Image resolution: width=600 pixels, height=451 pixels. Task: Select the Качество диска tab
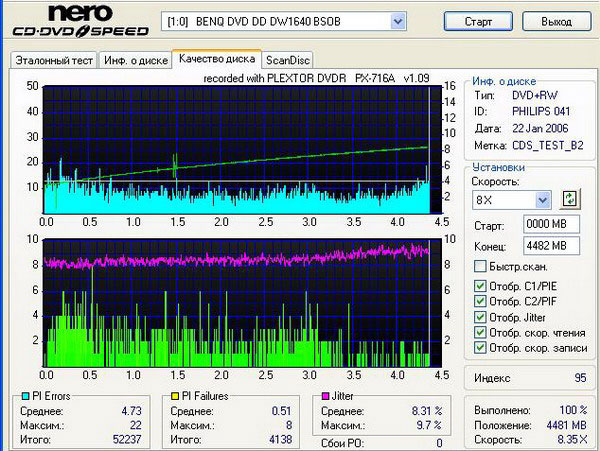pos(217,59)
